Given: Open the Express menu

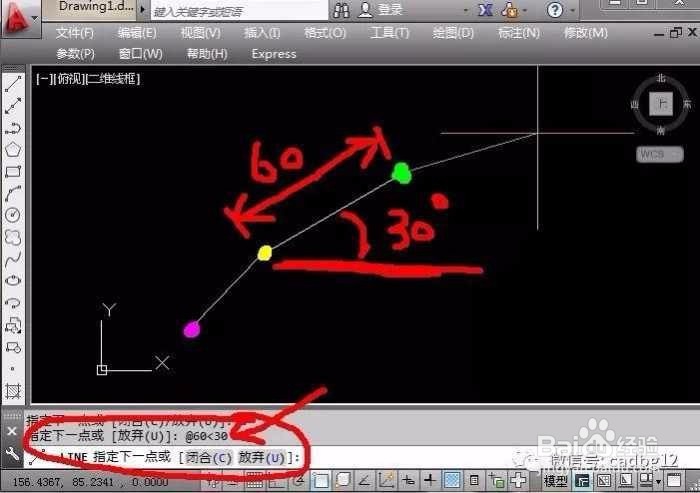Looking at the screenshot, I should [274, 54].
